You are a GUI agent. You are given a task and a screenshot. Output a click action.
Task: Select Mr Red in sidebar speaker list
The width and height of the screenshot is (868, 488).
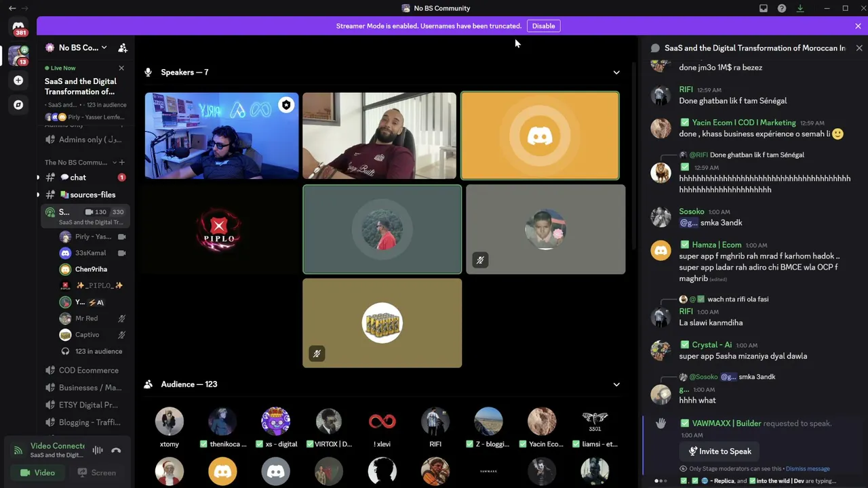[x=93, y=318]
